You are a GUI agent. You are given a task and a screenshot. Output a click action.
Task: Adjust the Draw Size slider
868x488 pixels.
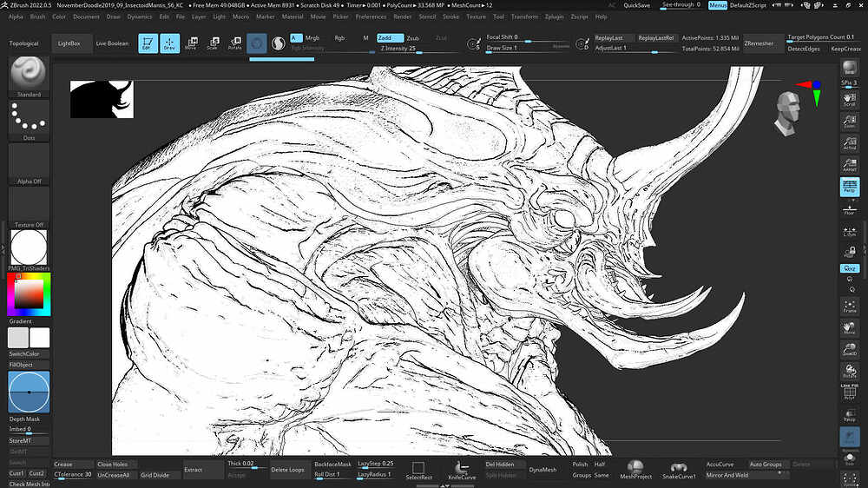tap(527, 48)
